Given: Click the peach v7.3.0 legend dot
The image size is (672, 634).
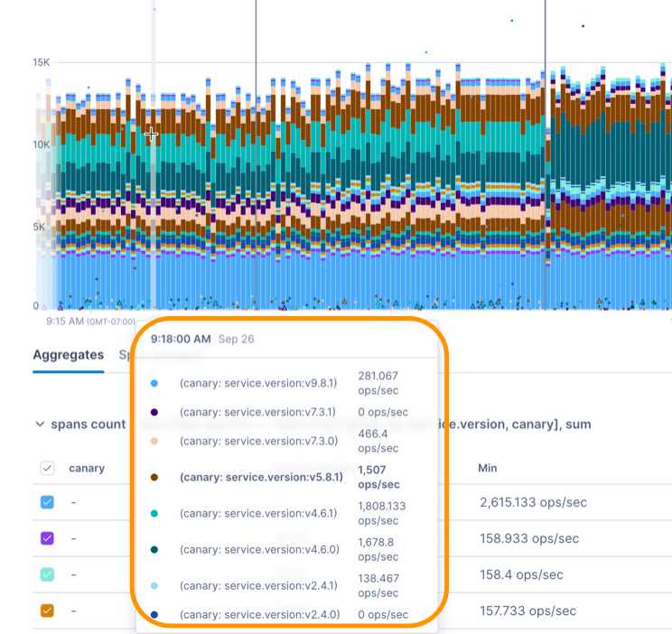Looking at the screenshot, I should [x=154, y=441].
